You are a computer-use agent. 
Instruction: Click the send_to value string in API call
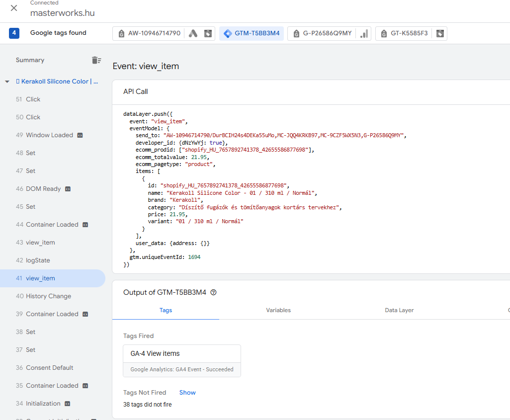click(x=284, y=135)
